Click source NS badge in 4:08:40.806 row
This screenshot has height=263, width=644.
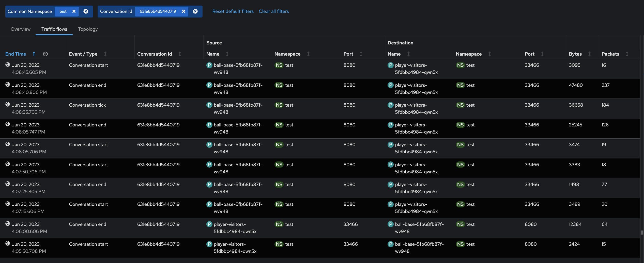click(x=279, y=85)
